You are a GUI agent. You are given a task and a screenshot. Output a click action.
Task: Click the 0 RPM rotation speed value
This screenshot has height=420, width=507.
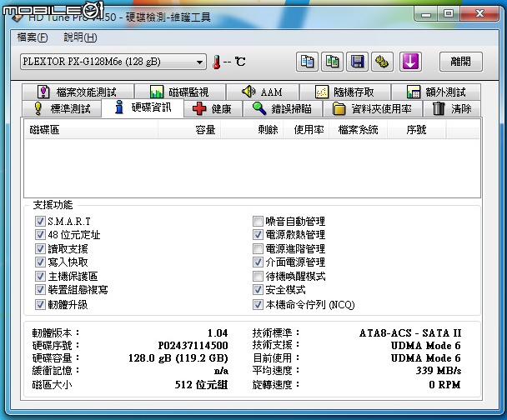pyautogui.click(x=445, y=384)
